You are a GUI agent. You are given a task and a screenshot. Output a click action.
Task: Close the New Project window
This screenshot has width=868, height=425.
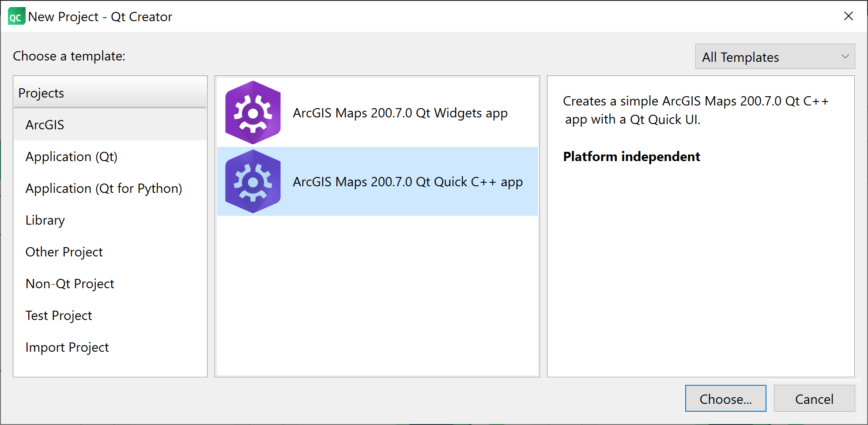pyautogui.click(x=848, y=16)
